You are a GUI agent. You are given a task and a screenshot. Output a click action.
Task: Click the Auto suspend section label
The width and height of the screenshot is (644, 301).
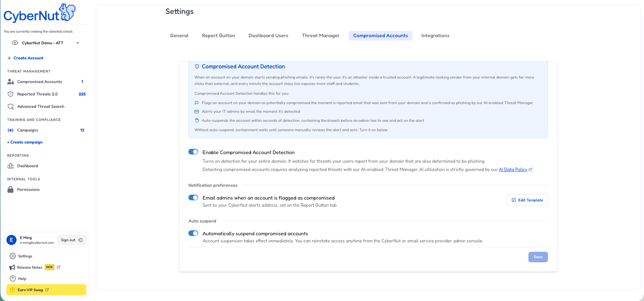(x=202, y=221)
